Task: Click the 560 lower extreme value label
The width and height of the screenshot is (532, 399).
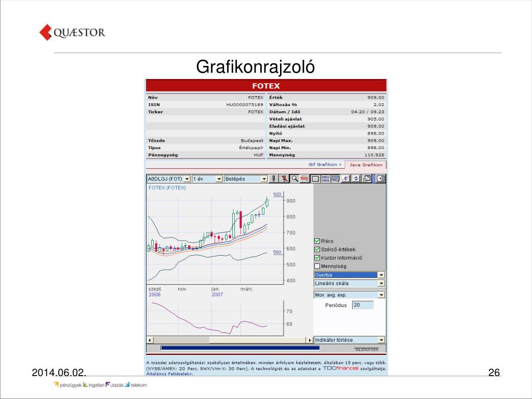Action: [277, 252]
